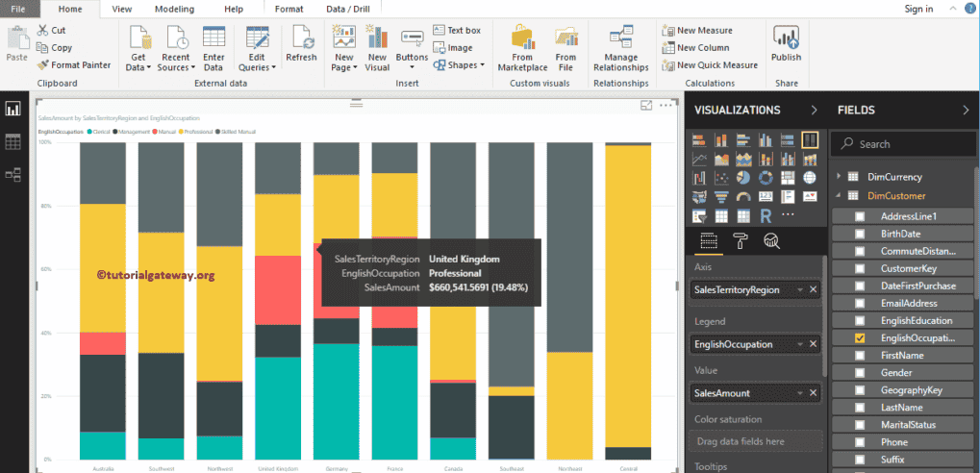Check the EnglishEducation field
The image size is (980, 473).
tap(860, 320)
